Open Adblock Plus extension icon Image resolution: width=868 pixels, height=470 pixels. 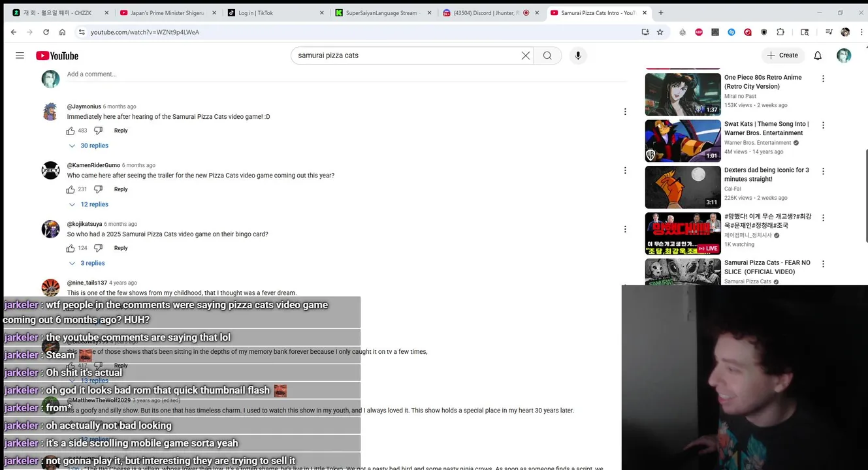click(x=699, y=32)
